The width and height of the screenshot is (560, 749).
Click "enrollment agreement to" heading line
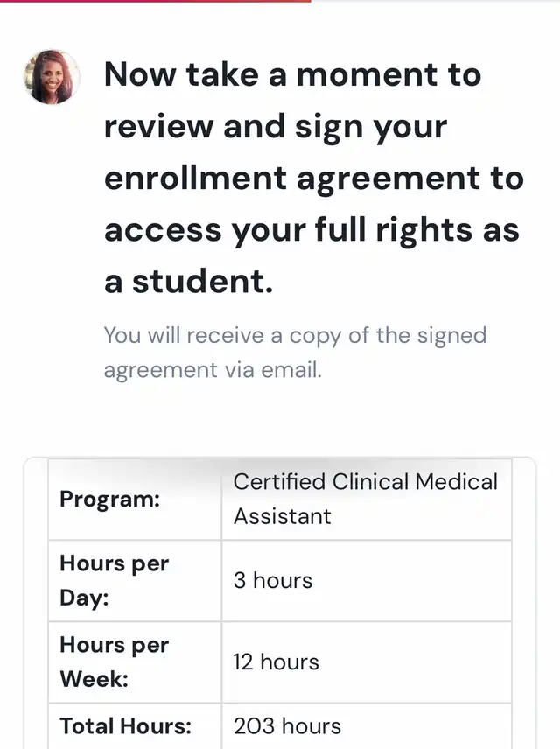(x=313, y=178)
